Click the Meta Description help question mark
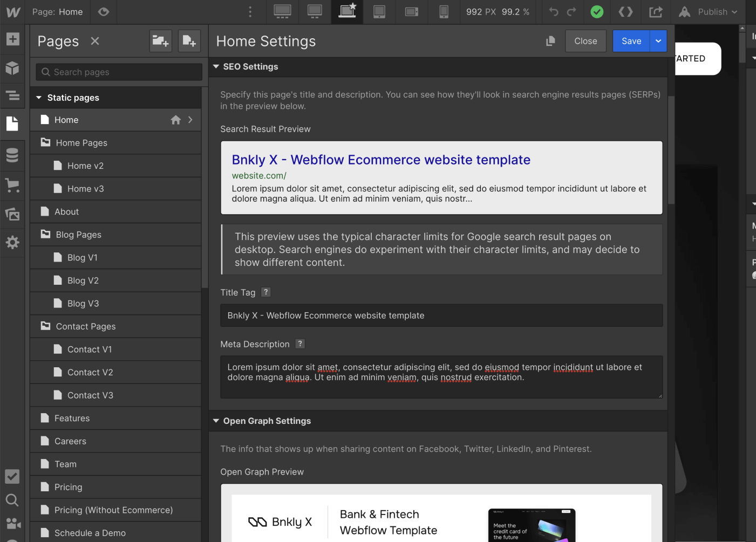Image resolution: width=756 pixels, height=542 pixels. pyautogui.click(x=300, y=344)
